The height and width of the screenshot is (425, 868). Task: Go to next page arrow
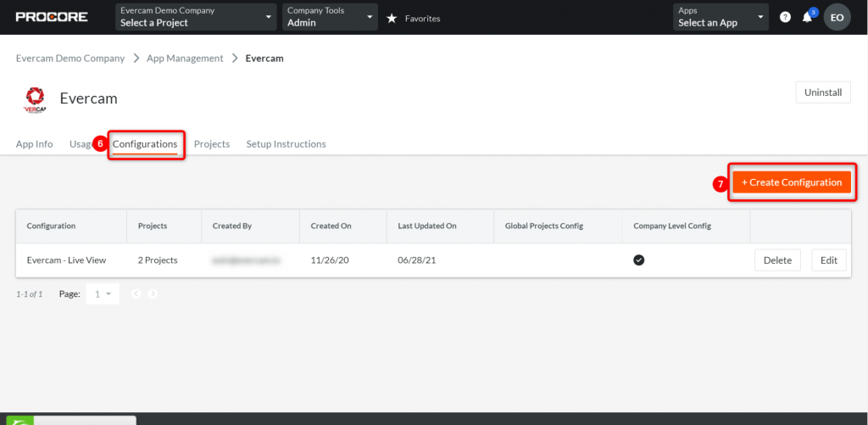point(153,294)
